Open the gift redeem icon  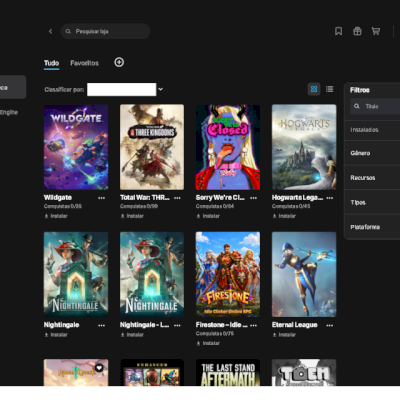357,31
